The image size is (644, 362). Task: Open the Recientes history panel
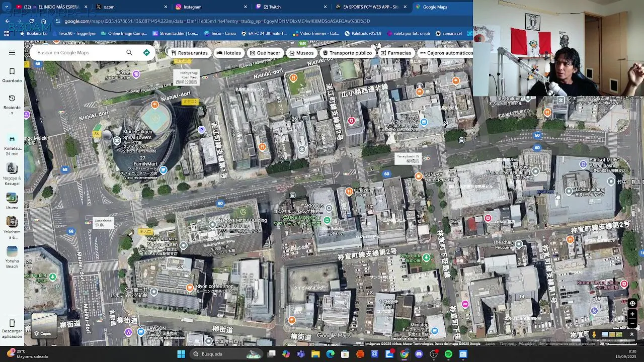coord(12,105)
